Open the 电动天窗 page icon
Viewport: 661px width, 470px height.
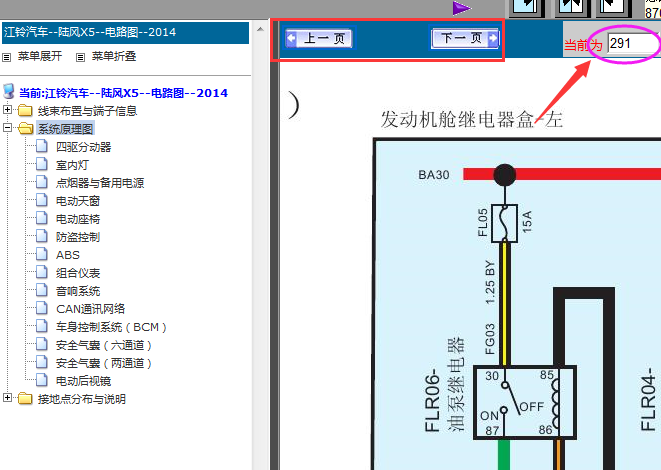[41, 200]
